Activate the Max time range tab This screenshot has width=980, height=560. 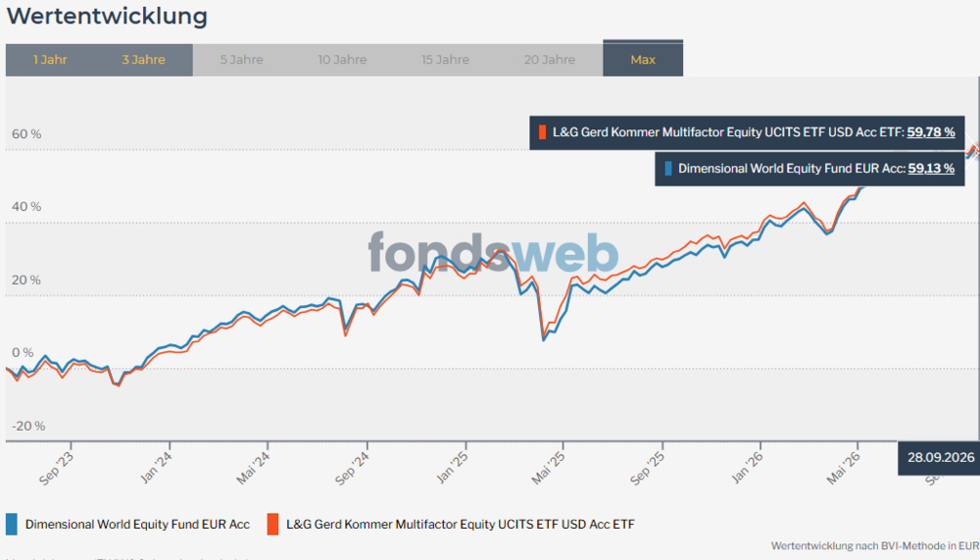pos(643,59)
